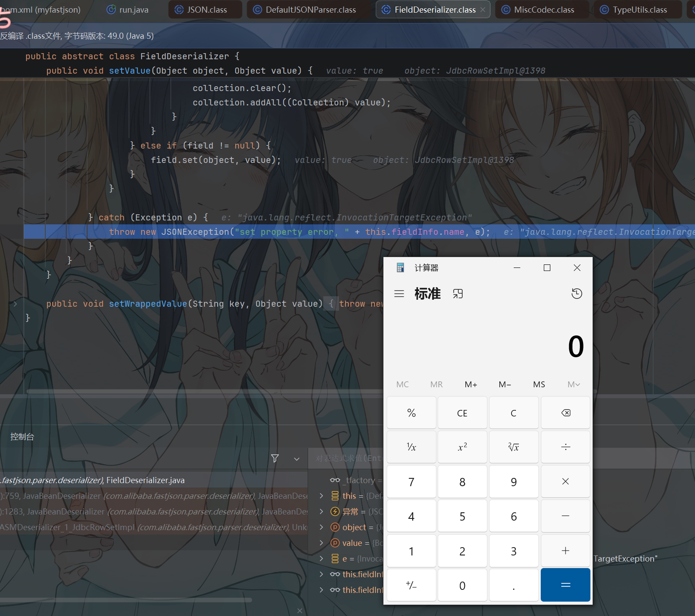Viewport: 695px width, 616px height.
Task: Open the calculator hamburger navigation menu
Action: [399, 294]
